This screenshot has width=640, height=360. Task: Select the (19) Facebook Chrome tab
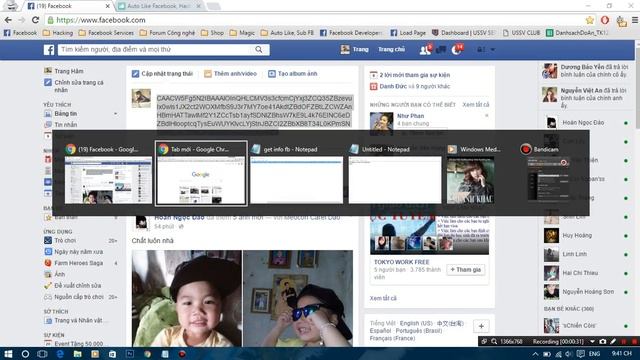pyautogui.click(x=67, y=6)
